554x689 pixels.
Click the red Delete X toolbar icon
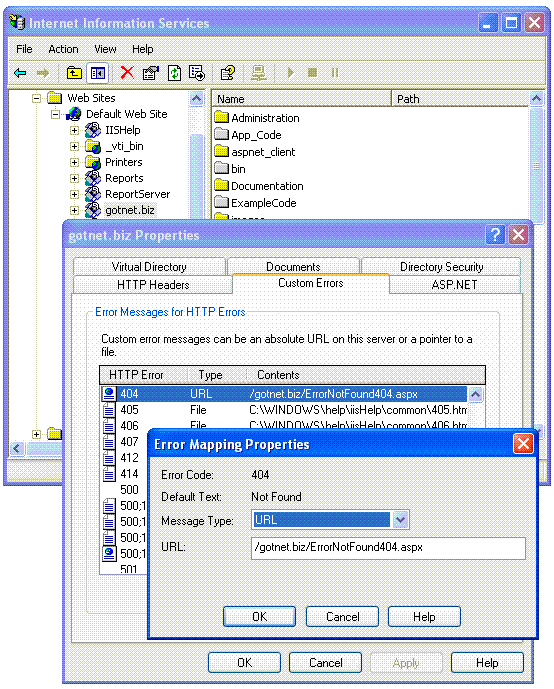coord(127,73)
